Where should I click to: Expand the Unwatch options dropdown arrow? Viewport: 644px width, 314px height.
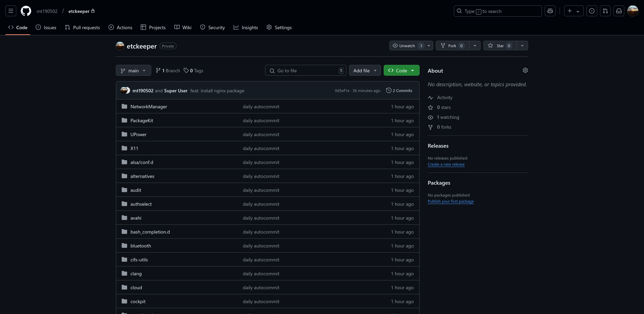429,45
